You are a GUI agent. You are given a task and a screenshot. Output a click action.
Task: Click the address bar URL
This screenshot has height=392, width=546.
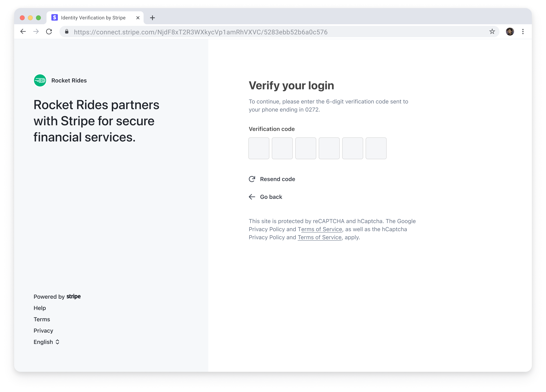(x=201, y=32)
